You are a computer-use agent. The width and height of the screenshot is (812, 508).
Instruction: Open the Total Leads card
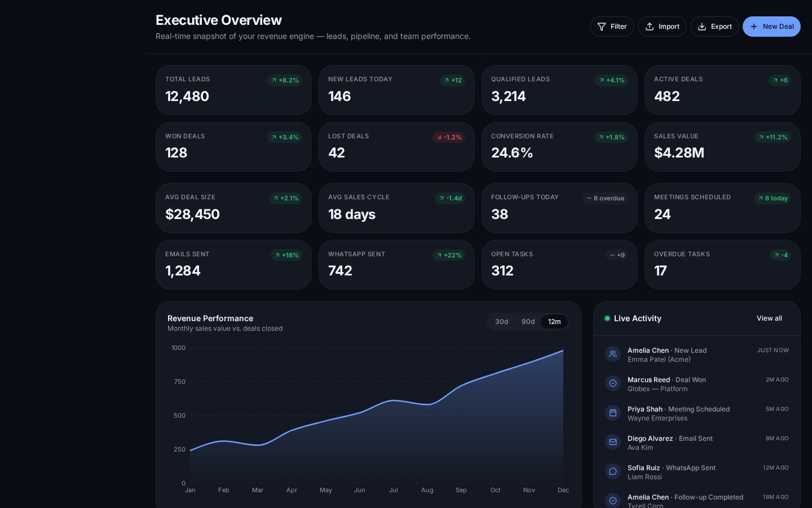click(233, 90)
